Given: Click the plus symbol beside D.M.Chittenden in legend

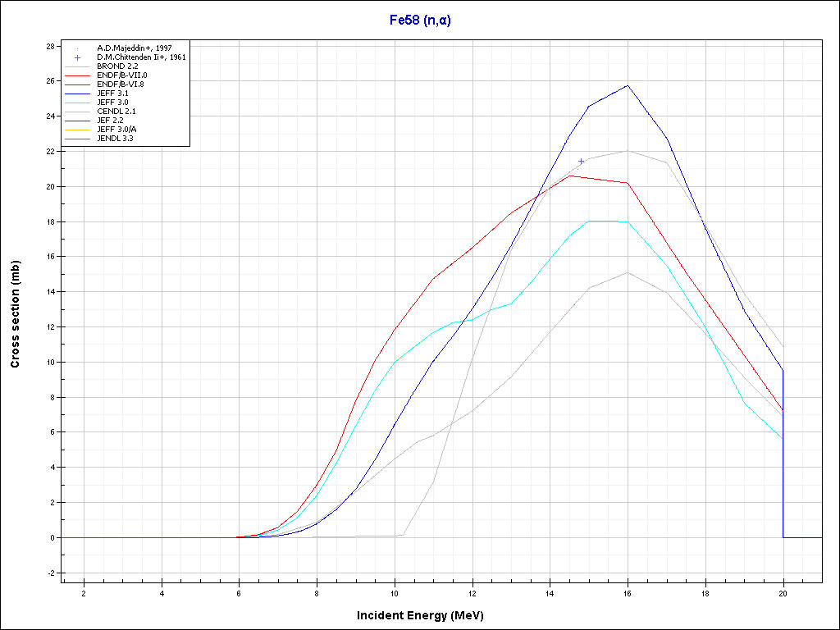Looking at the screenshot, I should 77,57.
